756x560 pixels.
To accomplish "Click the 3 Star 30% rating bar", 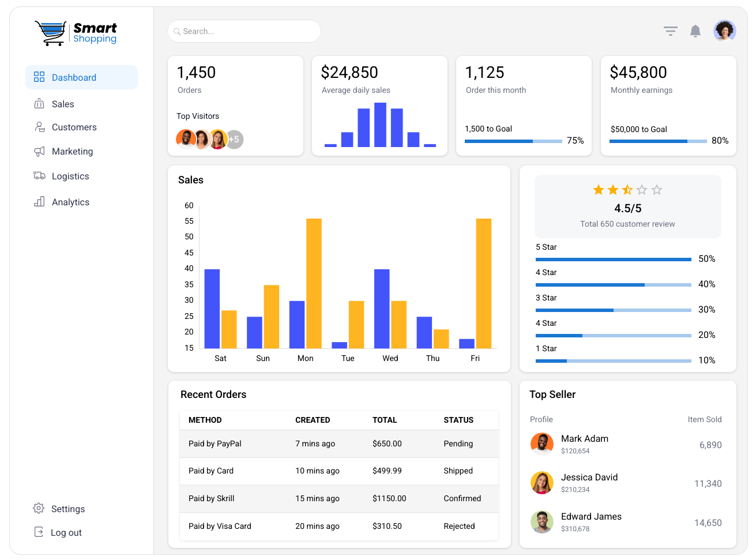I will [614, 310].
